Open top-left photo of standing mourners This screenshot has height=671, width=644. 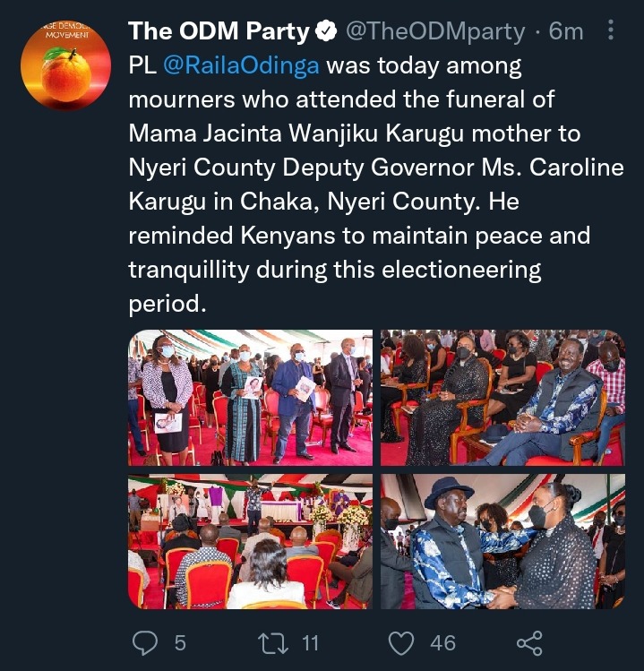pos(250,398)
